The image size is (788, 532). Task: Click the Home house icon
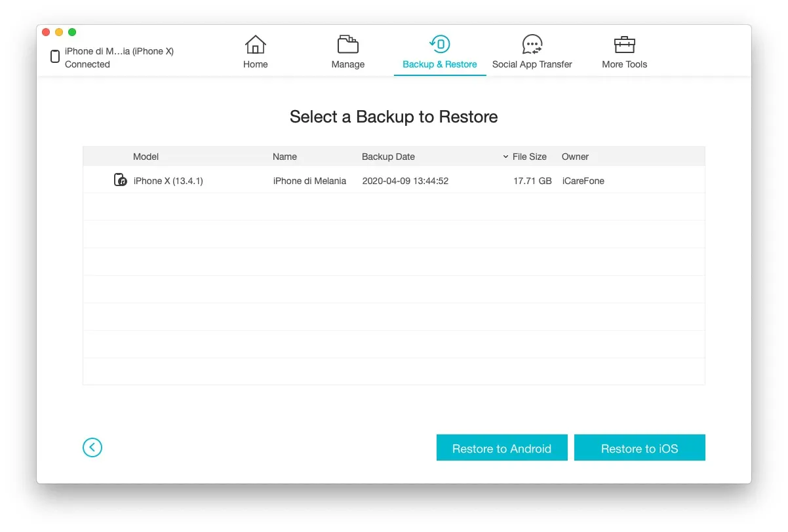point(255,44)
